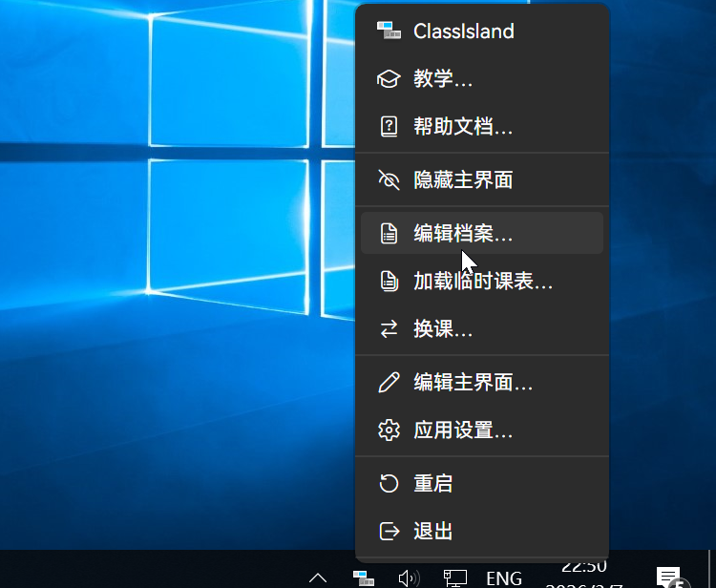Choose 编辑档案 in the context menu
This screenshot has height=588, width=716.
(482, 233)
